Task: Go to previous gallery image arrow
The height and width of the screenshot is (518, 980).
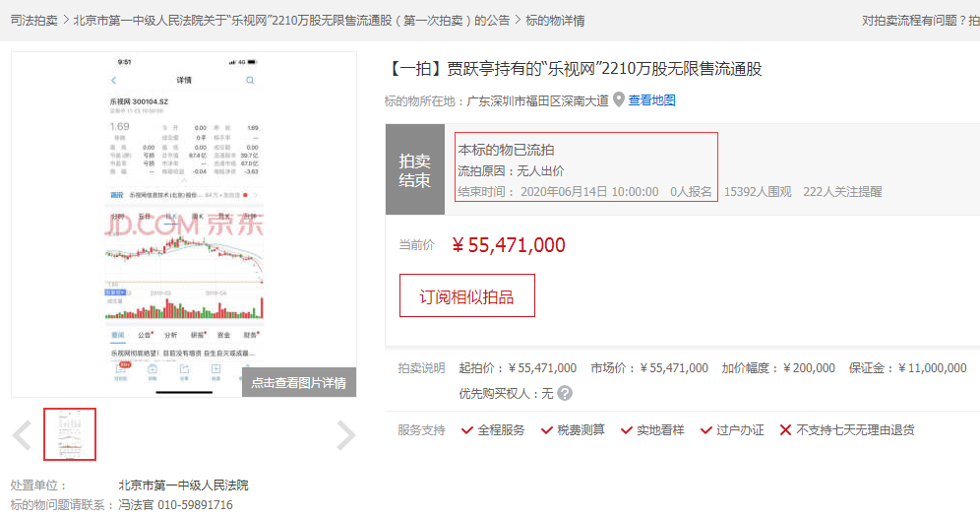Action: pos(22,435)
